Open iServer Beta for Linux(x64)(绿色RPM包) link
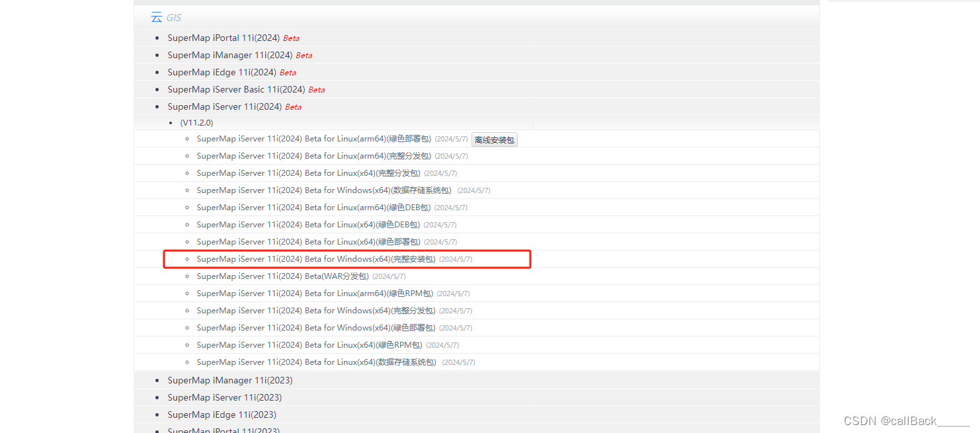Image resolution: width=980 pixels, height=433 pixels. coord(309,345)
